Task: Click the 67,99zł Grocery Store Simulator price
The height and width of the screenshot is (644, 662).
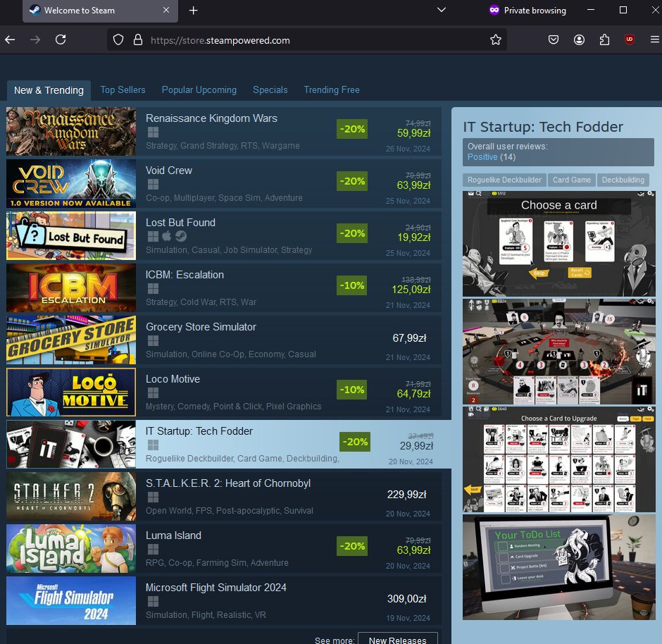Action: [x=410, y=338]
